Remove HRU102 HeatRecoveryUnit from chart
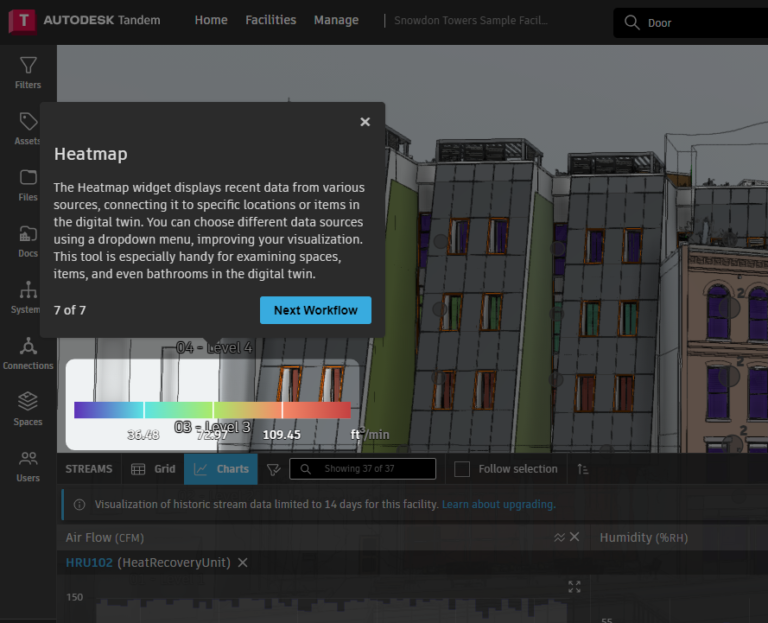The width and height of the screenshot is (768, 623). 242,563
